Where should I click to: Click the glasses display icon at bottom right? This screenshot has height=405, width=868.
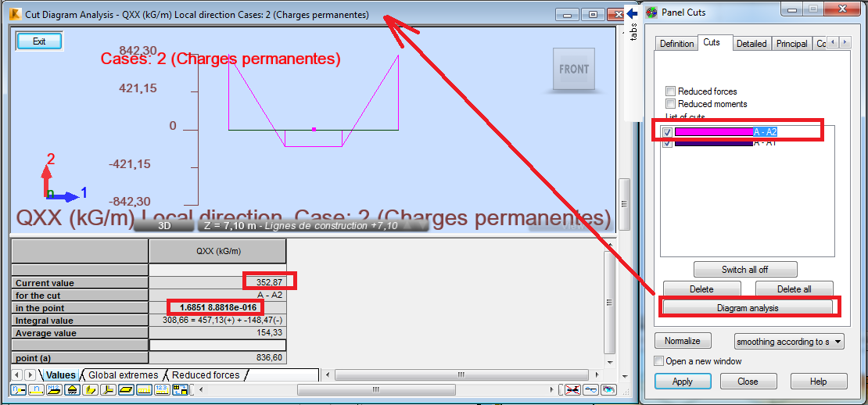590,389
